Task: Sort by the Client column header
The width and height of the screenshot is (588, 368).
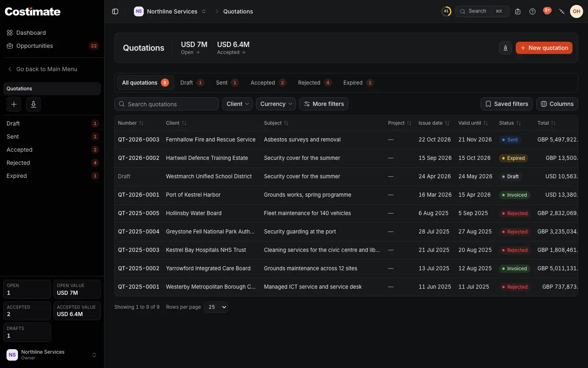Action: click(x=176, y=123)
